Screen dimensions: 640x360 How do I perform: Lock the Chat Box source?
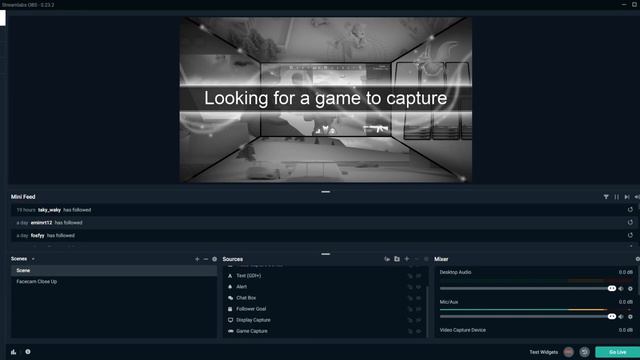point(410,298)
